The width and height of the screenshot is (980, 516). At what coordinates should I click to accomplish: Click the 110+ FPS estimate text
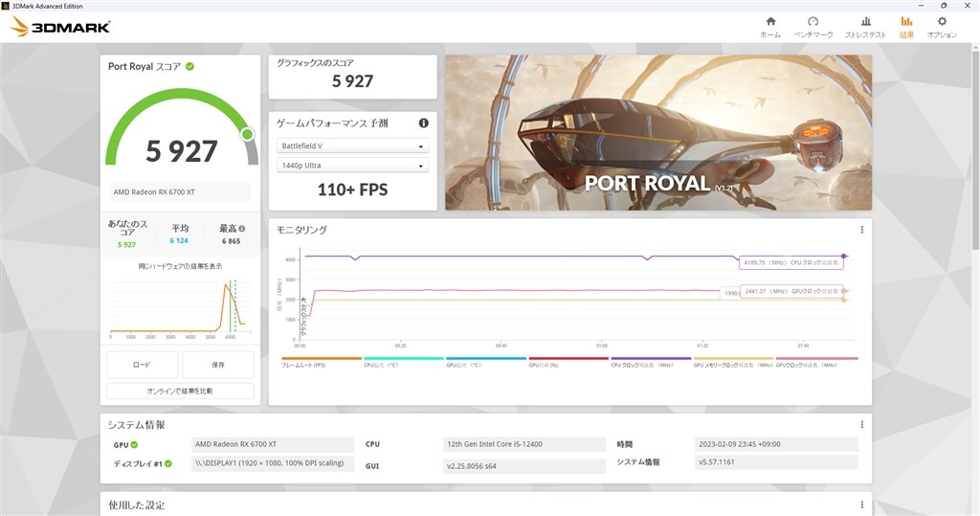point(352,190)
